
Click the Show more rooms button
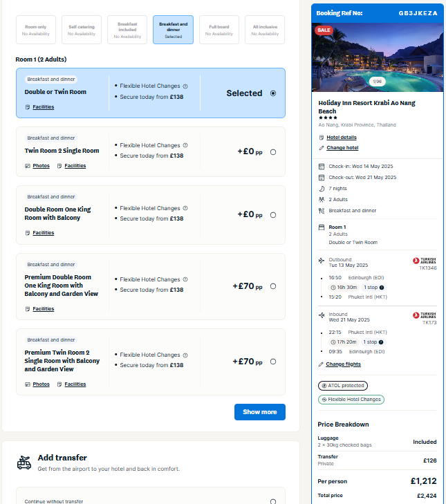(260, 412)
